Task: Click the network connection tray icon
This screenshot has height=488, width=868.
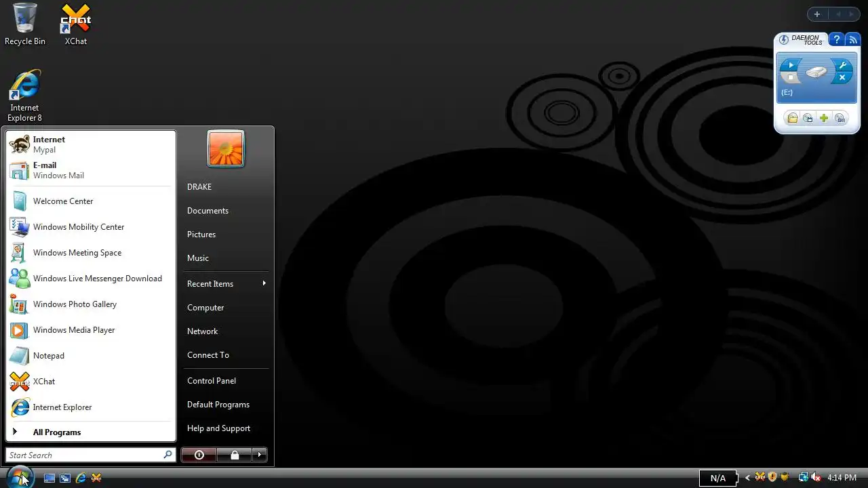Action: click(803, 477)
